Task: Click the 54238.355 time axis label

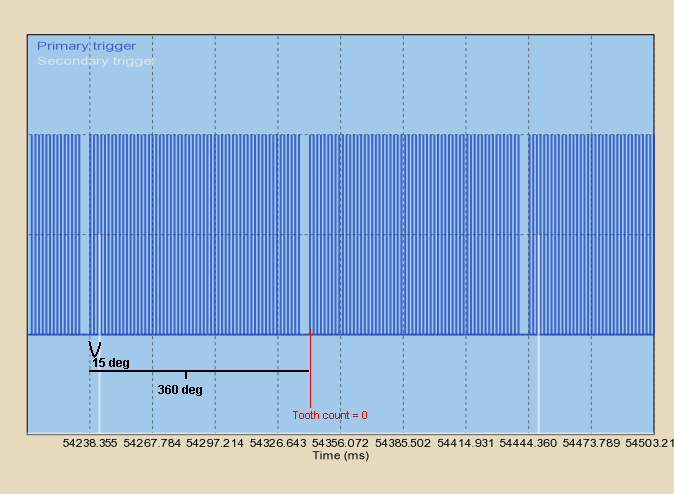Action: click(90, 442)
